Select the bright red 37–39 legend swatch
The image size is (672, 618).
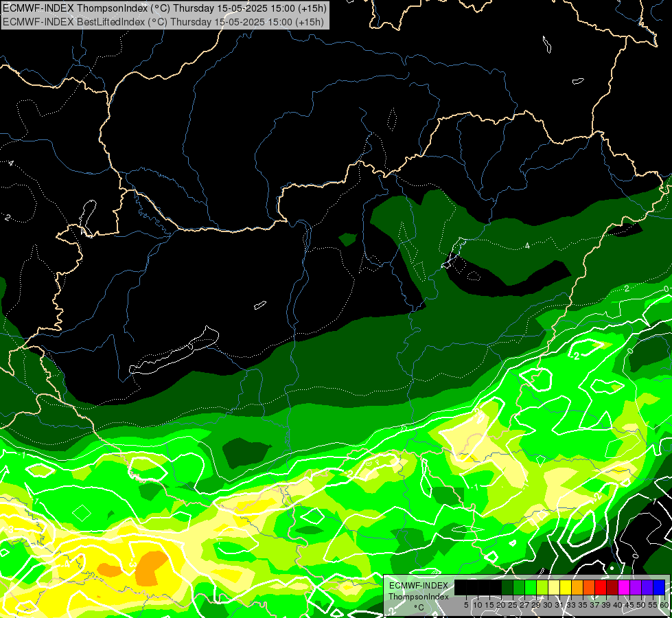coord(601,587)
